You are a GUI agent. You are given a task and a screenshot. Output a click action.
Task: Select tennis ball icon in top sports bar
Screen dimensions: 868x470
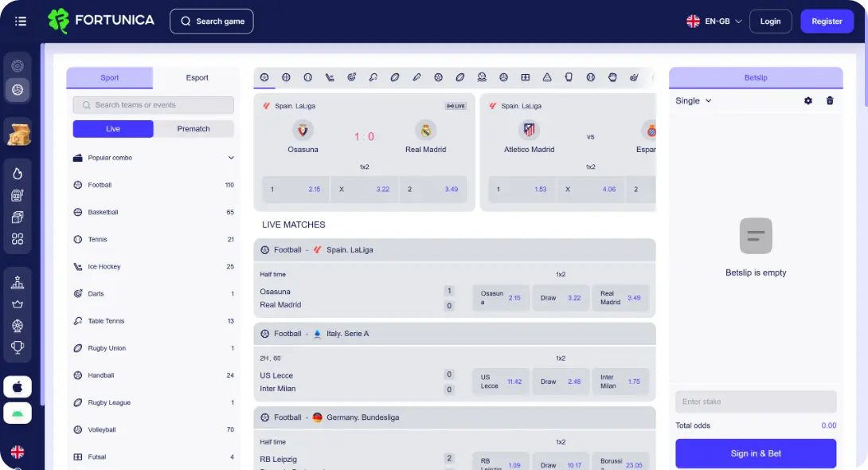(x=308, y=77)
